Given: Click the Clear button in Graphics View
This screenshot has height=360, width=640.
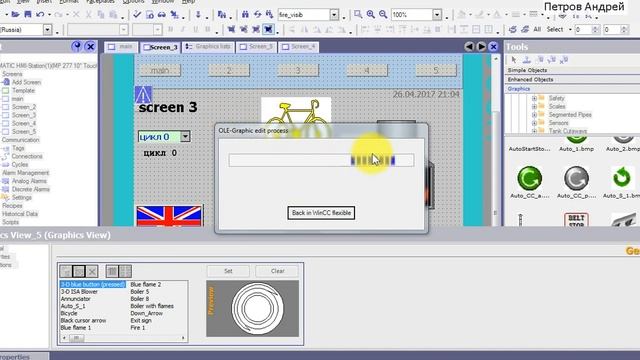Looking at the screenshot, I should 278,271.
